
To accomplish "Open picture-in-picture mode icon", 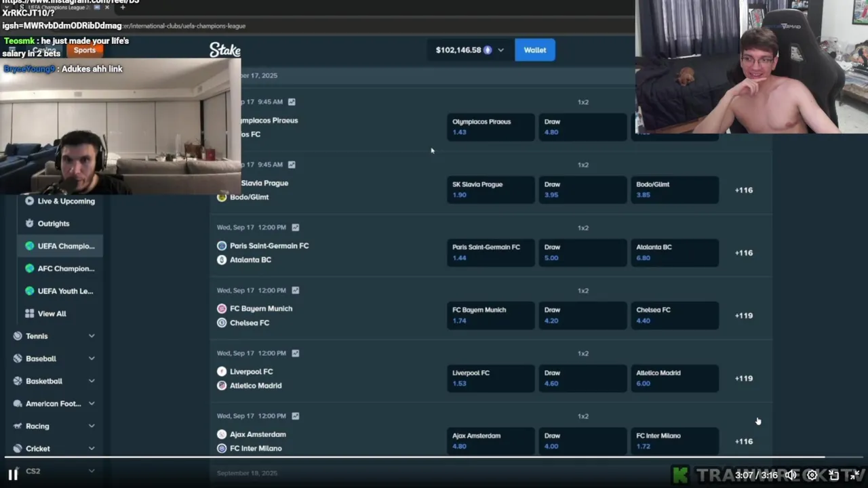I will [834, 475].
